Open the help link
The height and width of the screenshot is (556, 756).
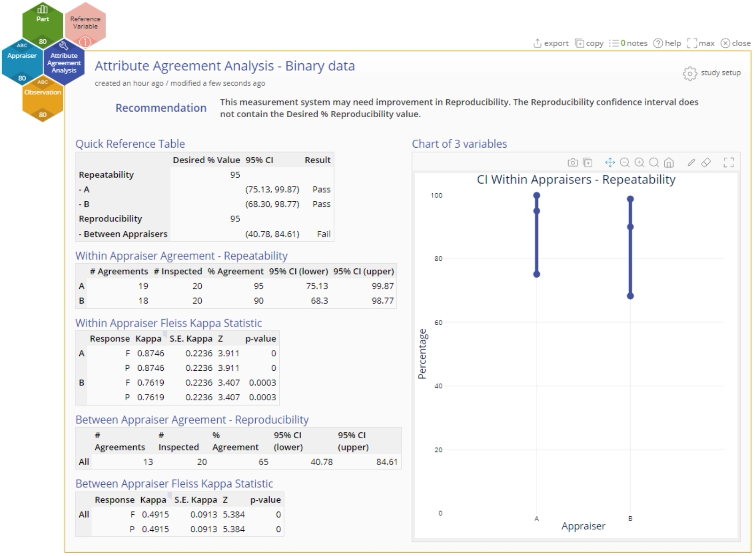667,43
